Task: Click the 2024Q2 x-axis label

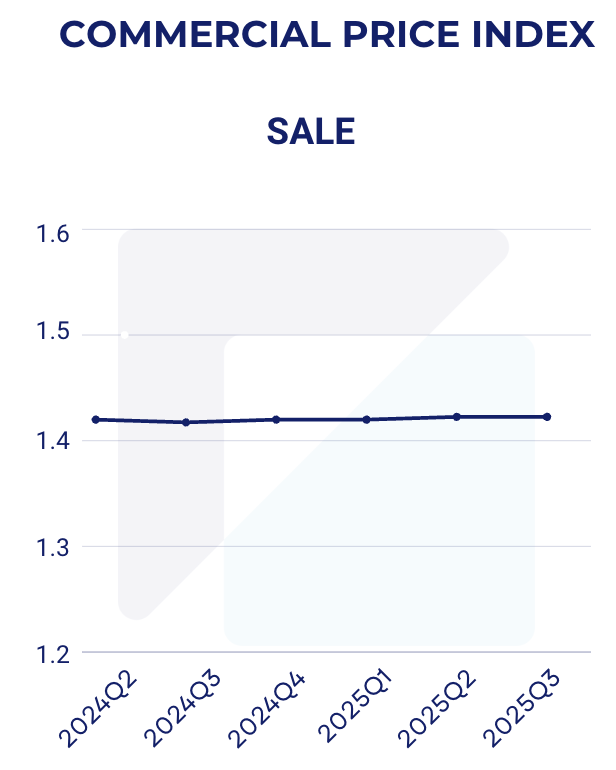Action: pos(98,710)
